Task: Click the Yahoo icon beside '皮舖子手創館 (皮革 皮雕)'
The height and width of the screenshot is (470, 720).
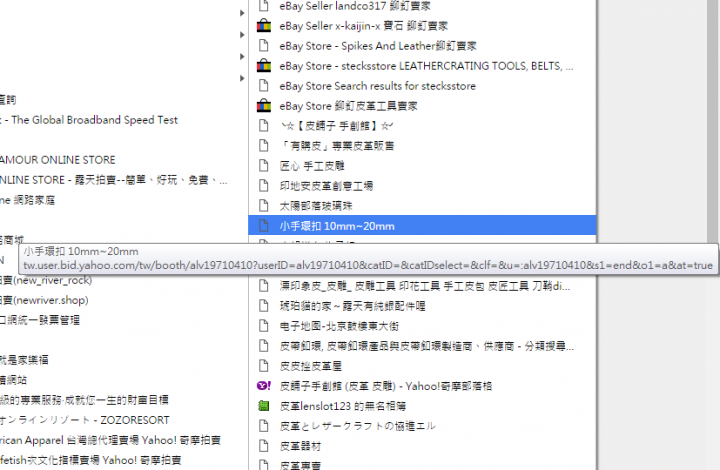Action: [x=264, y=386]
